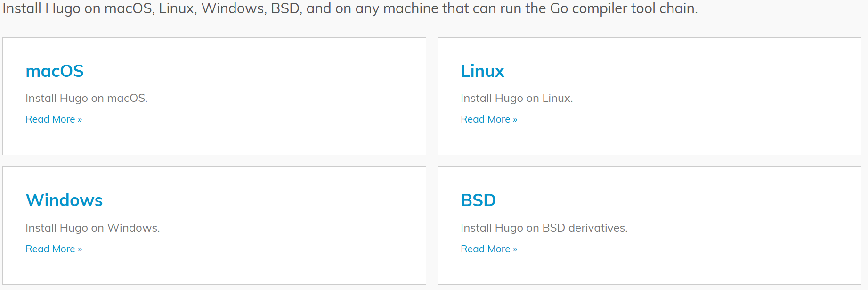Screen dimensions: 868x290
Task: Click the 'Install Hugo on Windows.' description
Action: pyautogui.click(x=93, y=228)
